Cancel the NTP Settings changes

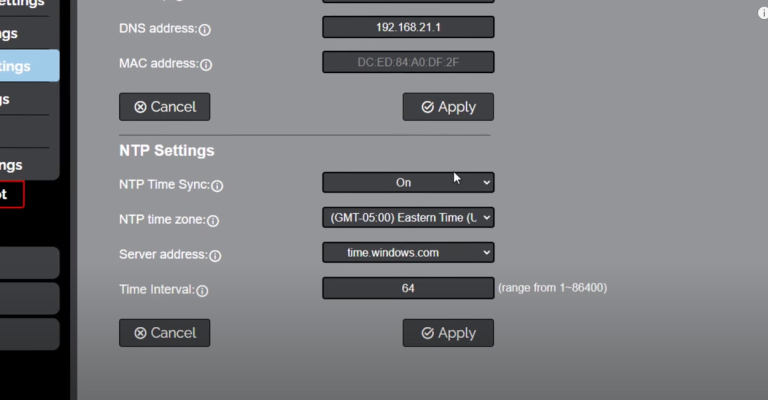point(164,333)
